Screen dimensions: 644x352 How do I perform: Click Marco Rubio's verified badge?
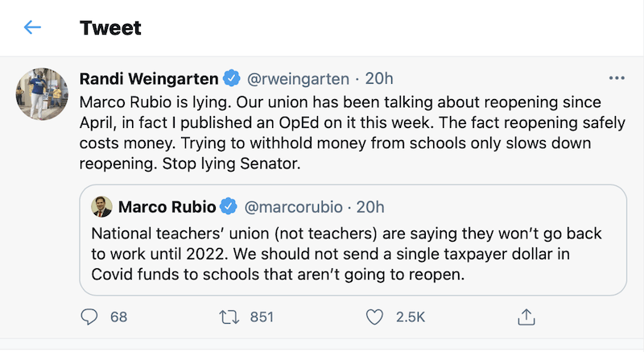tap(228, 207)
